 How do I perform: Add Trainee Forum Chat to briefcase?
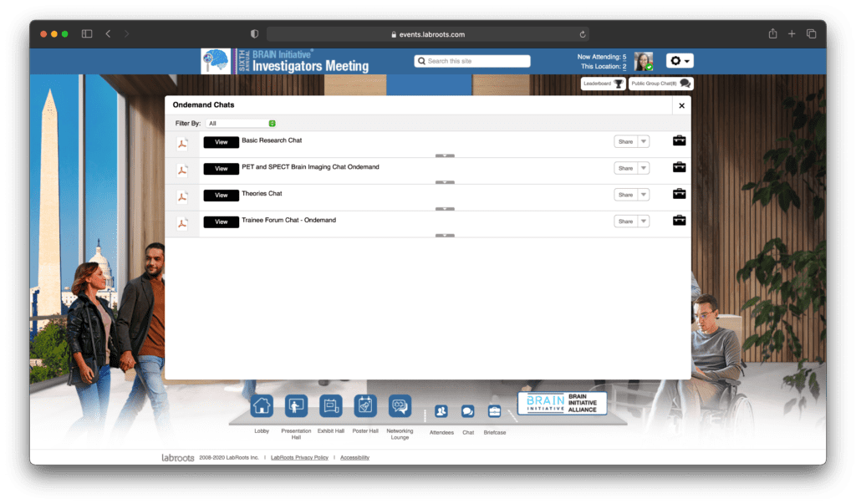click(x=679, y=220)
